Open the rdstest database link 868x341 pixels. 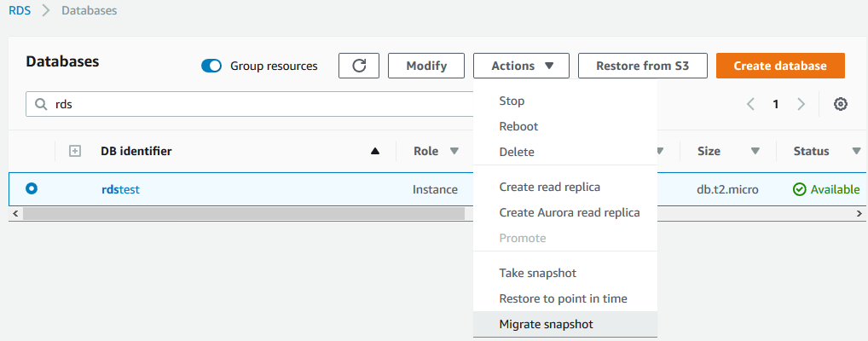pos(120,189)
